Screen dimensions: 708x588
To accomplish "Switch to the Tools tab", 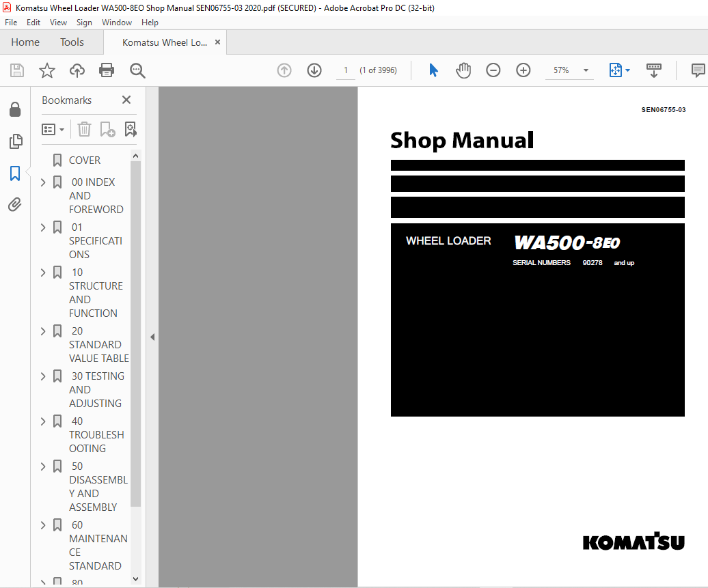I will pos(72,42).
